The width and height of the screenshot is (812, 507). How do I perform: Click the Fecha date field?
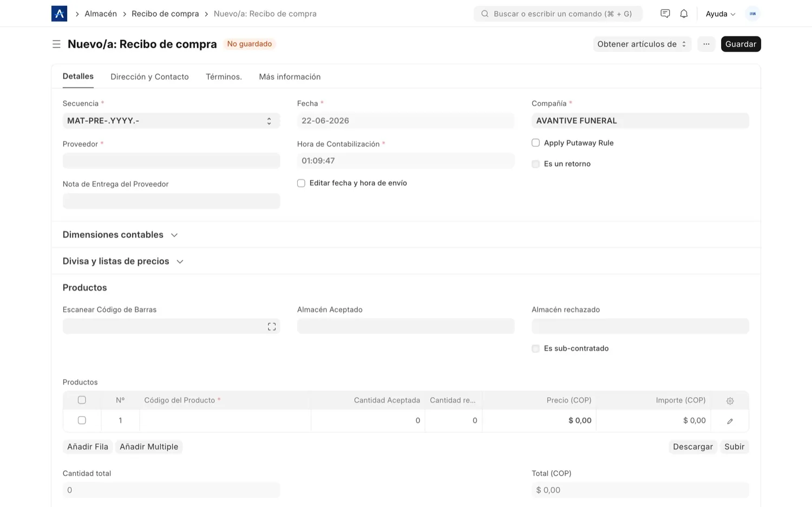pyautogui.click(x=405, y=121)
